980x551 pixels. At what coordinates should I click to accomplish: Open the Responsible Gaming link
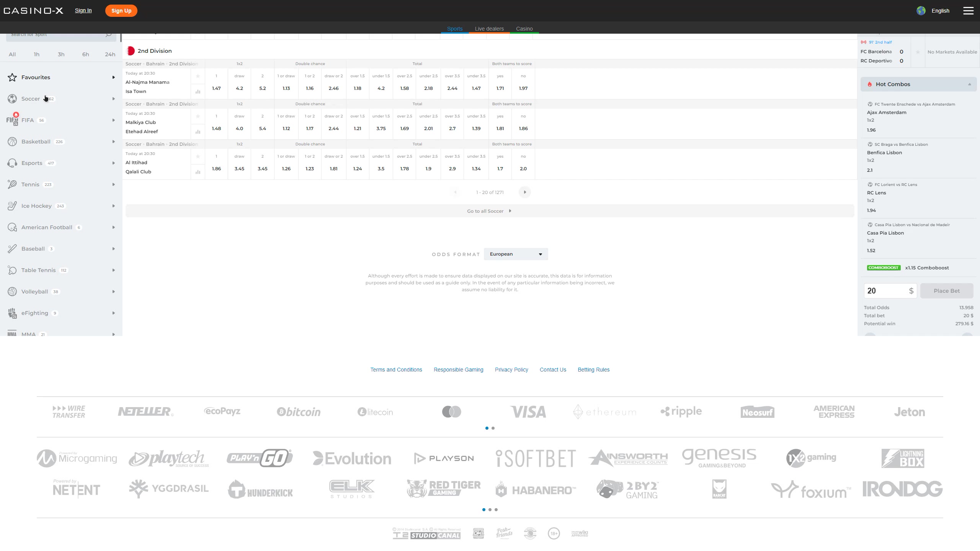tap(458, 370)
